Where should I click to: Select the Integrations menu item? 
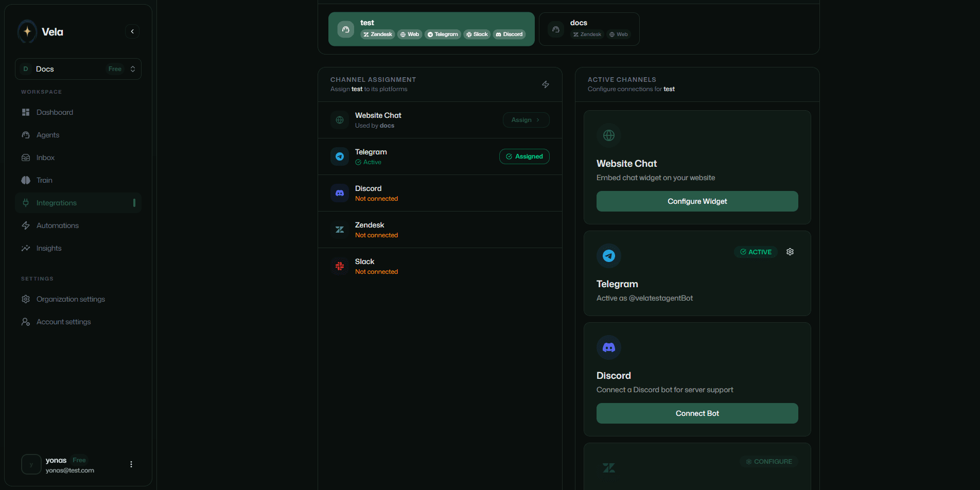(78, 203)
